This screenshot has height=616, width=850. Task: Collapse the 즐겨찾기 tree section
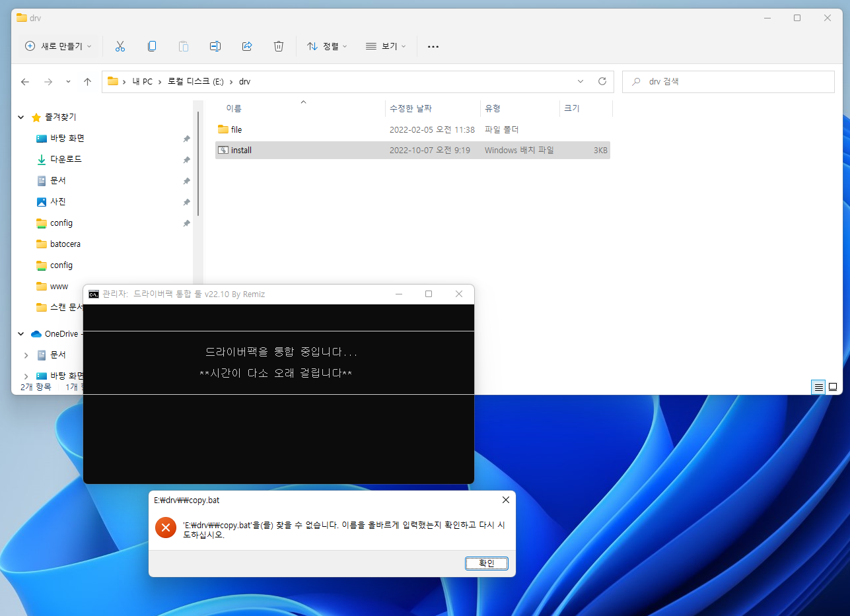coord(21,117)
